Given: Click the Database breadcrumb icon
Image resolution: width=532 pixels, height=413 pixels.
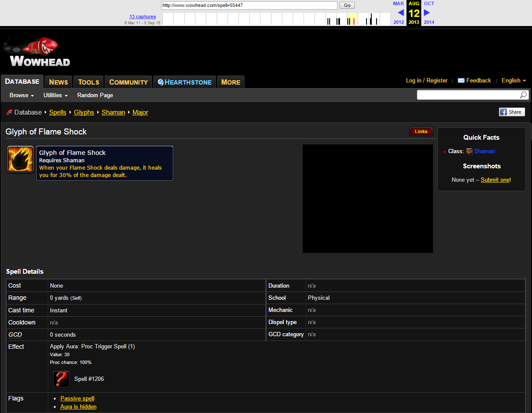Looking at the screenshot, I should [9, 112].
